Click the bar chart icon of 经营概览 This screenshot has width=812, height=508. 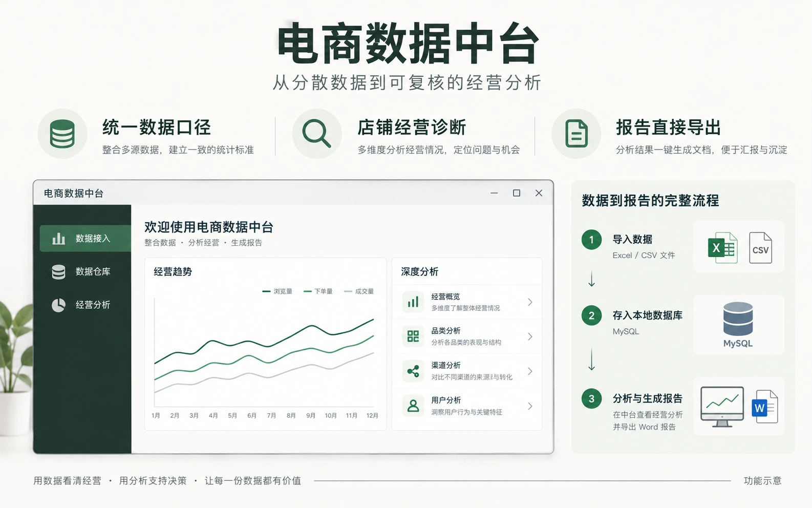(413, 302)
